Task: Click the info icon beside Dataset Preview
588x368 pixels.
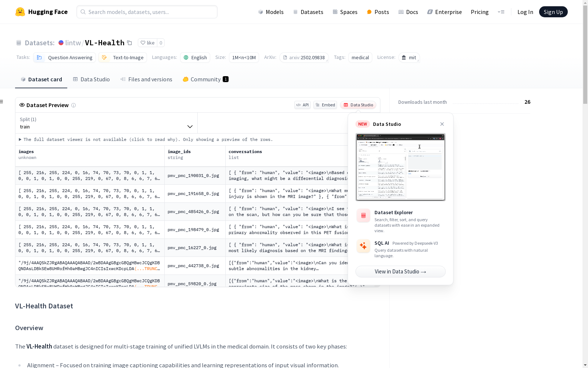Action: pyautogui.click(x=73, y=105)
